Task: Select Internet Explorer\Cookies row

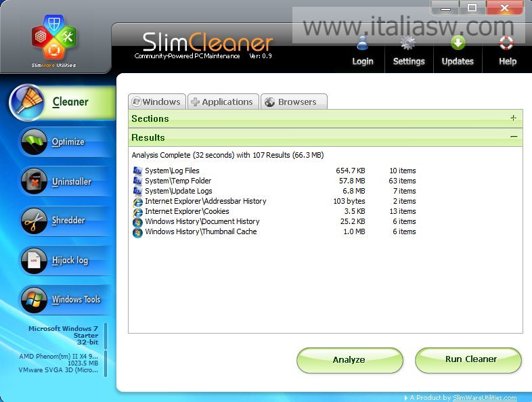Action: [275, 211]
